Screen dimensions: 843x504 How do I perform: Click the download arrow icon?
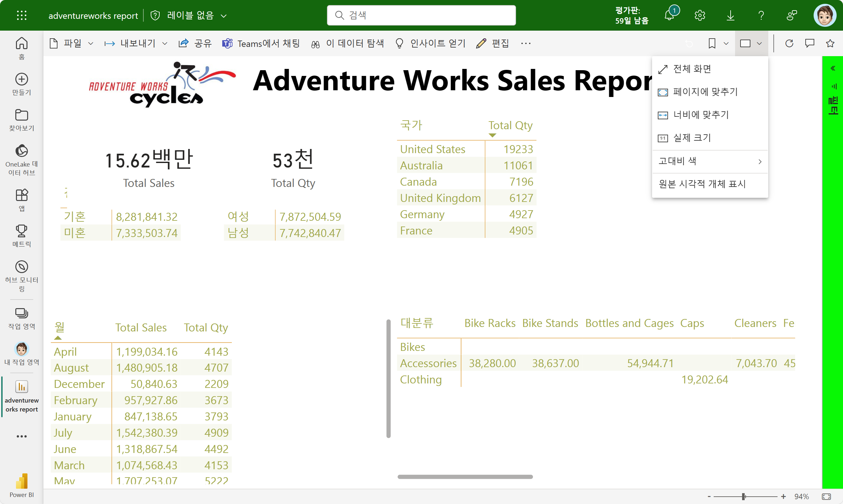point(730,15)
